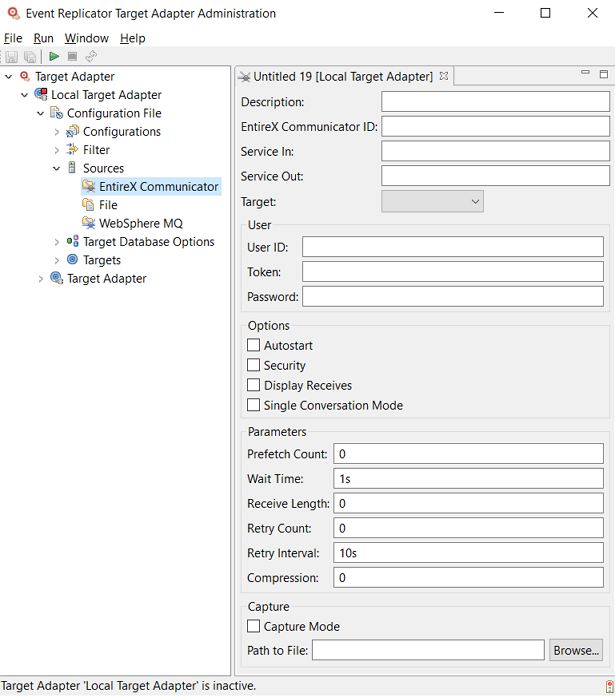The width and height of the screenshot is (615, 697).
Task: Click the Filter node icon
Action: [x=73, y=150]
